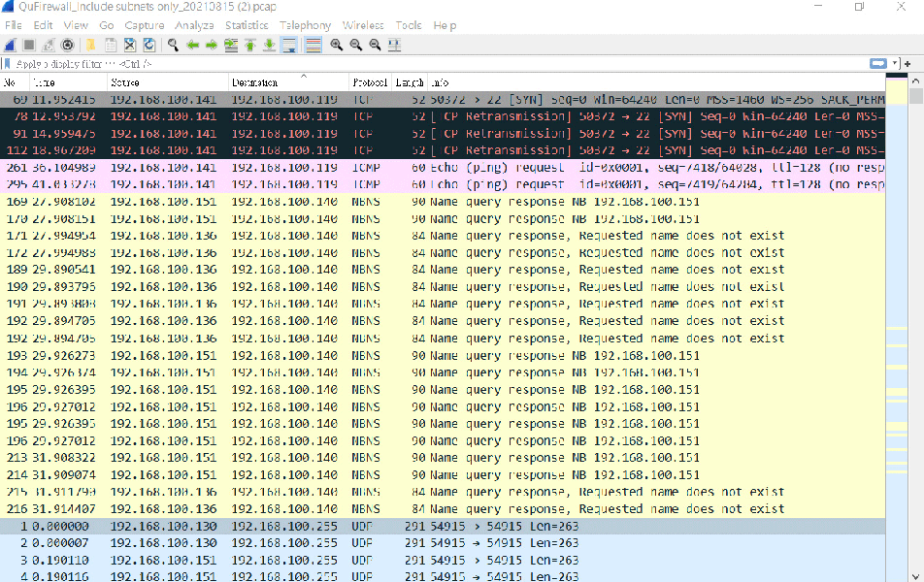Image resolution: width=924 pixels, height=582 pixels.
Task: Sort packets by the Time column header
Action: pyautogui.click(x=67, y=82)
